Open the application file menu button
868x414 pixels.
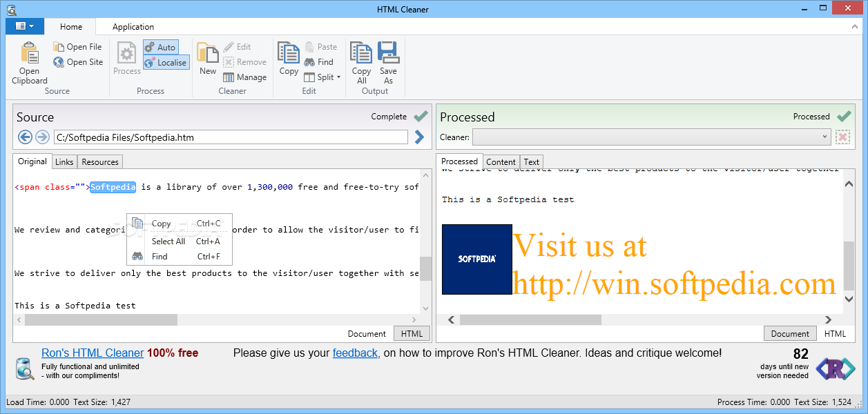pyautogui.click(x=25, y=26)
